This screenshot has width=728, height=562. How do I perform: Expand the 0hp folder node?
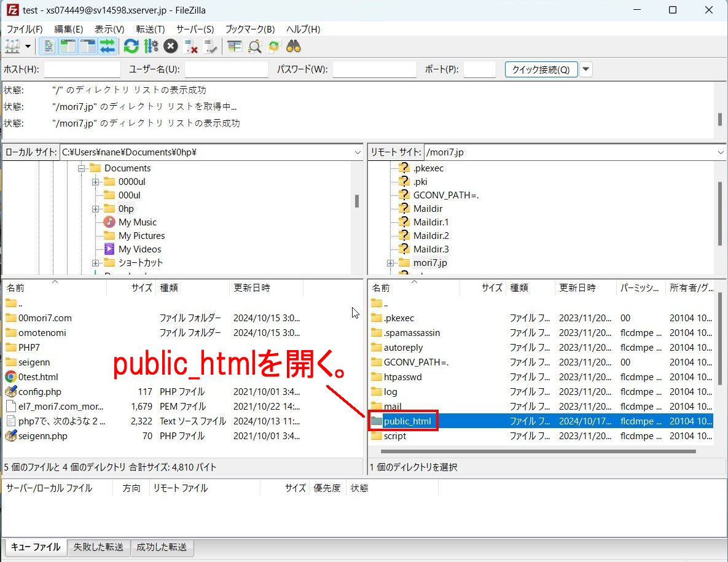point(95,209)
